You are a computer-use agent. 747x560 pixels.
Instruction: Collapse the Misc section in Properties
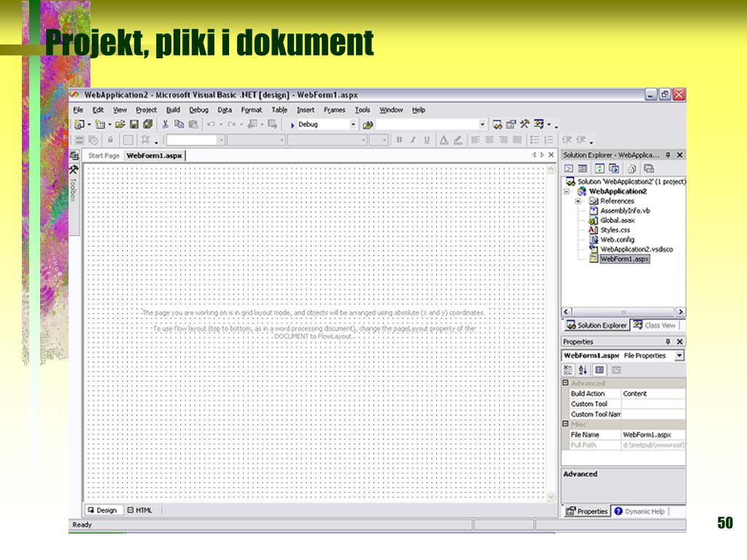pyautogui.click(x=565, y=424)
